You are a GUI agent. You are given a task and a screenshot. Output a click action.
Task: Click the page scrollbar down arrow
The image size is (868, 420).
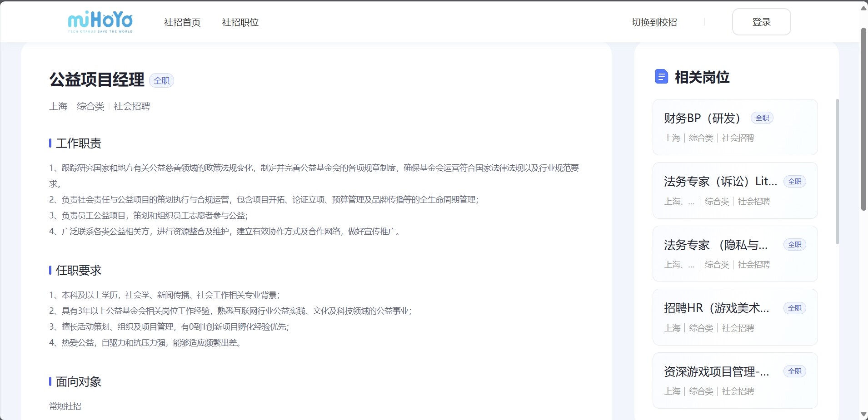coord(863,414)
